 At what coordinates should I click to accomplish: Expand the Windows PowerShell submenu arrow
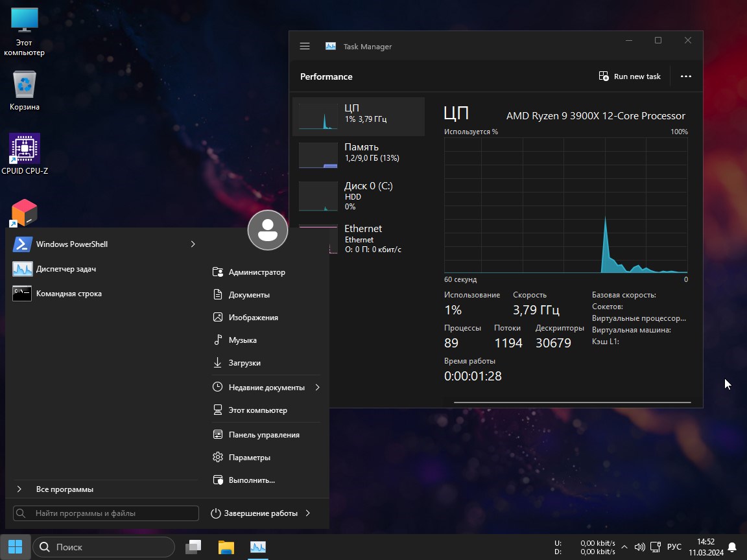pyautogui.click(x=193, y=244)
